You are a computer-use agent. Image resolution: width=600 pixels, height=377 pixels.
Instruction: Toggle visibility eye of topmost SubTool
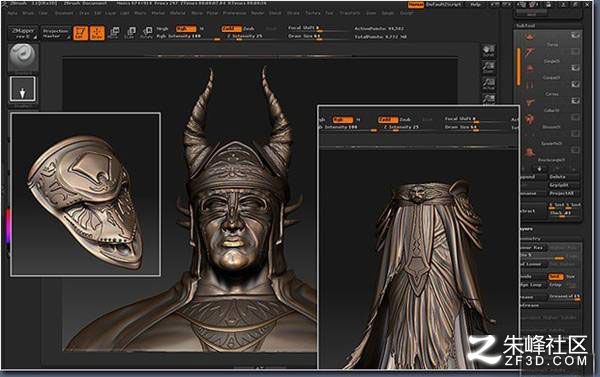pos(575,36)
